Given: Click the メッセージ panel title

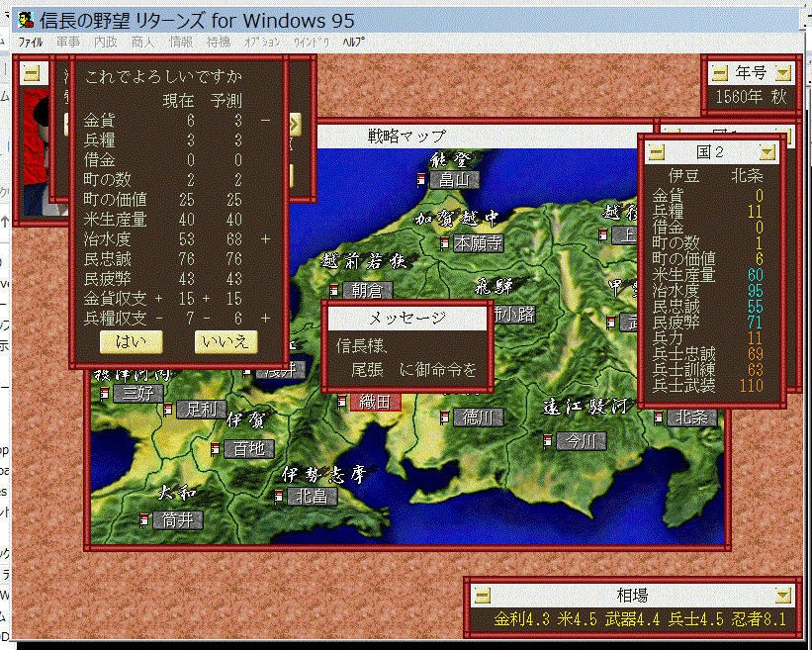Looking at the screenshot, I should pos(407,319).
